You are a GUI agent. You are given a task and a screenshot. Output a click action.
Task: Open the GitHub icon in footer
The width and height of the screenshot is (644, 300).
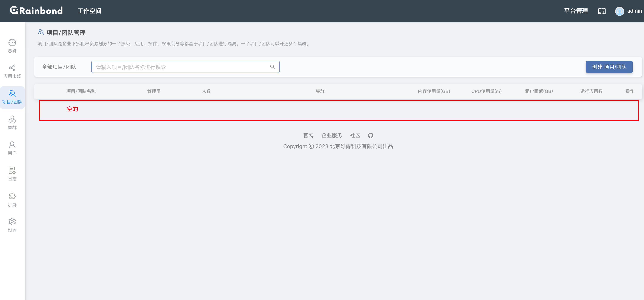(x=370, y=135)
